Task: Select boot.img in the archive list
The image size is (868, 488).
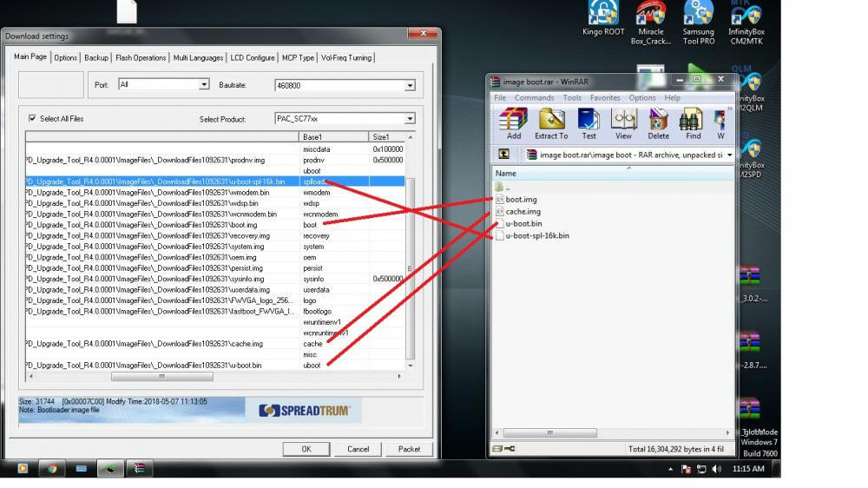Action: [x=521, y=200]
